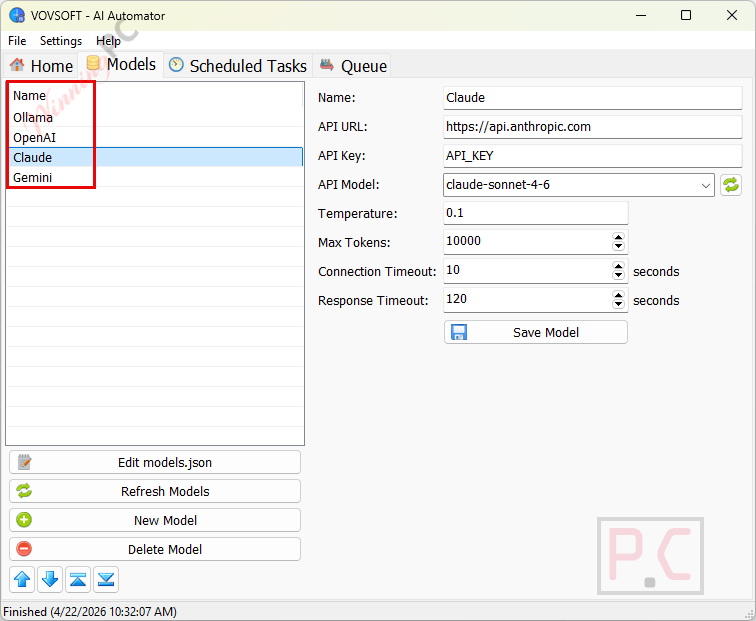Decrease Connection Timeout value
This screenshot has height=621, width=756.
[619, 275]
